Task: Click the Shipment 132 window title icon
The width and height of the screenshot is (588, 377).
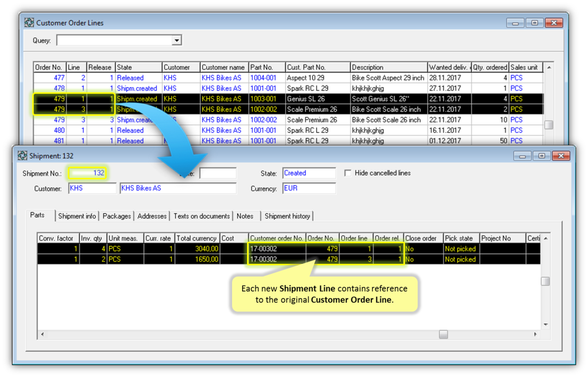Action: tap(22, 155)
